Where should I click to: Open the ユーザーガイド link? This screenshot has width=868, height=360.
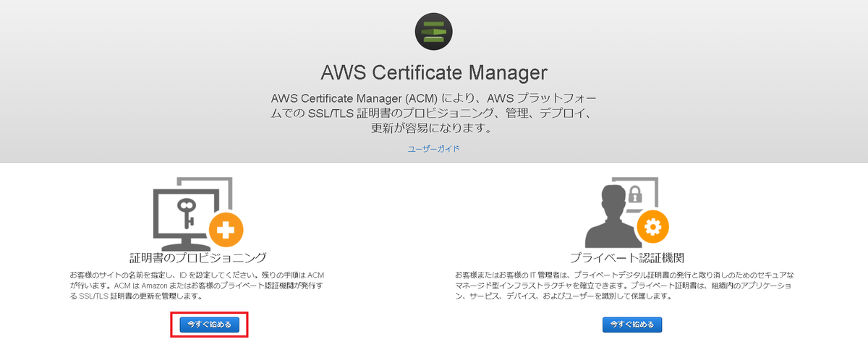click(x=433, y=149)
